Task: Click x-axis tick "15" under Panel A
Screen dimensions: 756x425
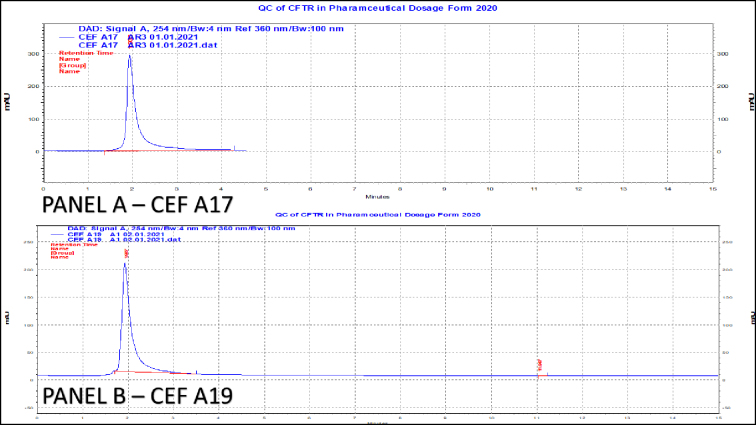Action: (713, 189)
